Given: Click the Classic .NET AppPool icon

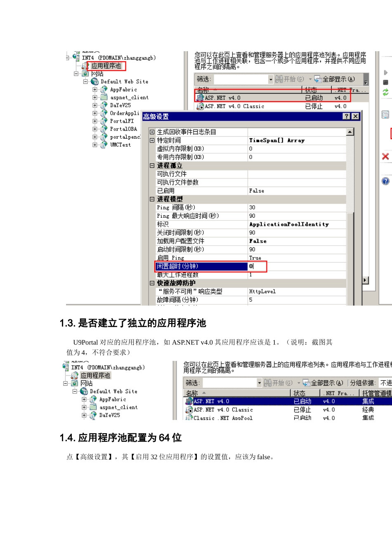Looking at the screenshot, I should pyautogui.click(x=189, y=418).
